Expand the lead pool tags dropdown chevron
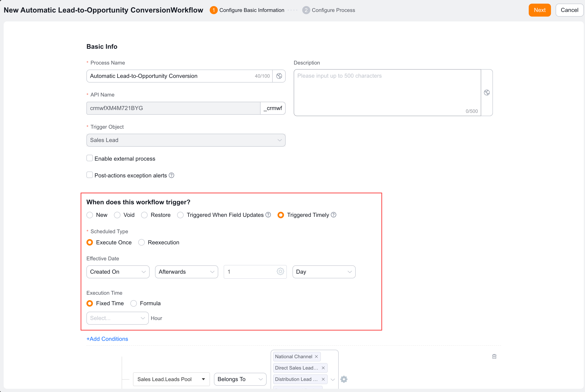The image size is (585, 392). 333,379
